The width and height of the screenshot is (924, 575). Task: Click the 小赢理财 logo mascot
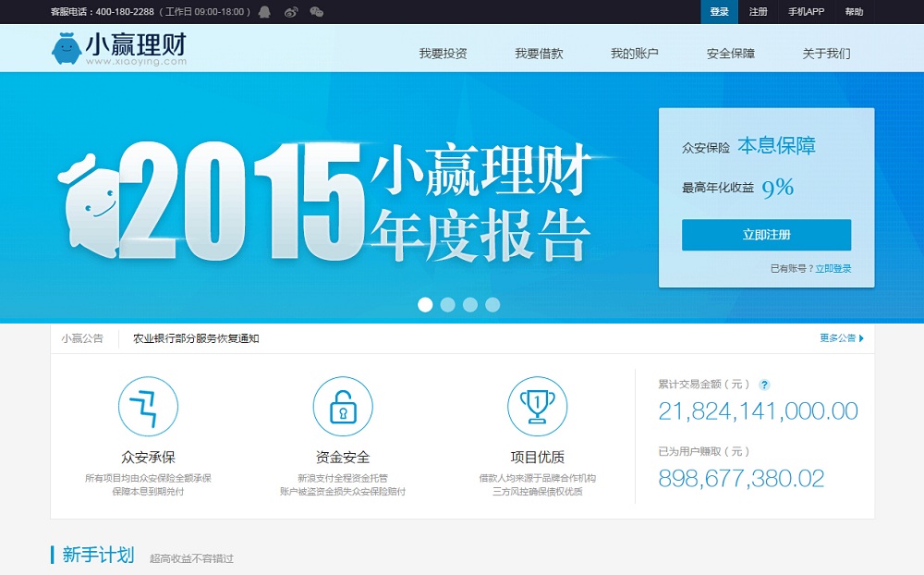tap(66, 48)
